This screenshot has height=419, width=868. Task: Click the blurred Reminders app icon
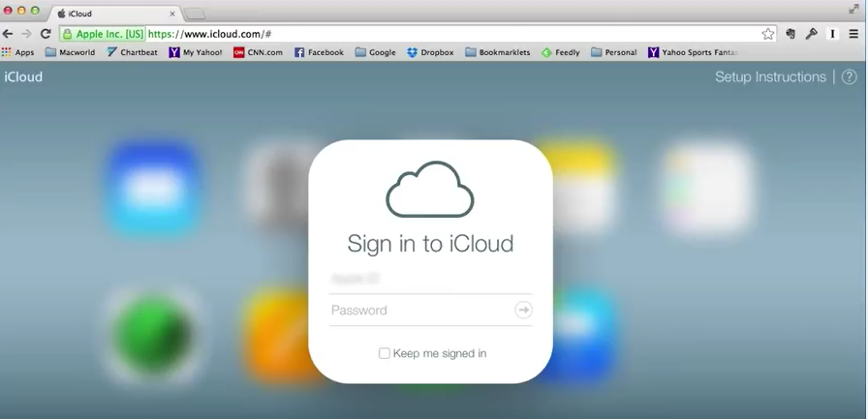click(x=708, y=188)
